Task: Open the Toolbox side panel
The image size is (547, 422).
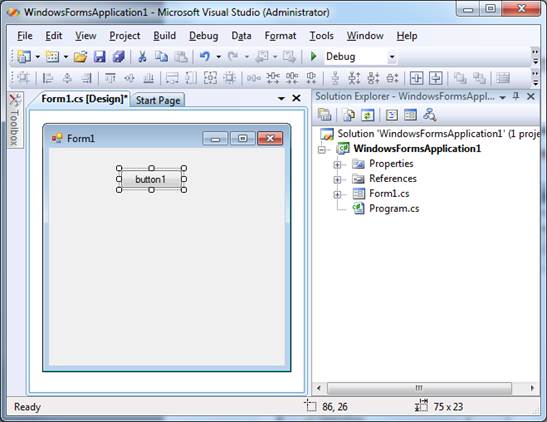Action: (x=14, y=120)
